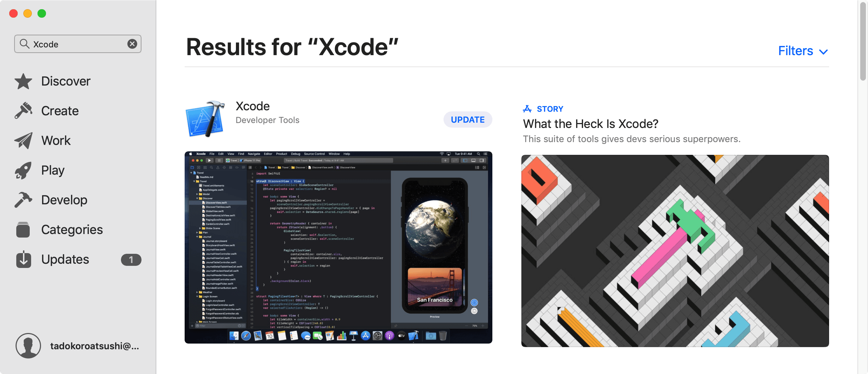Expand the filter options via the chevron
The width and height of the screenshot is (868, 374).
[x=824, y=52]
